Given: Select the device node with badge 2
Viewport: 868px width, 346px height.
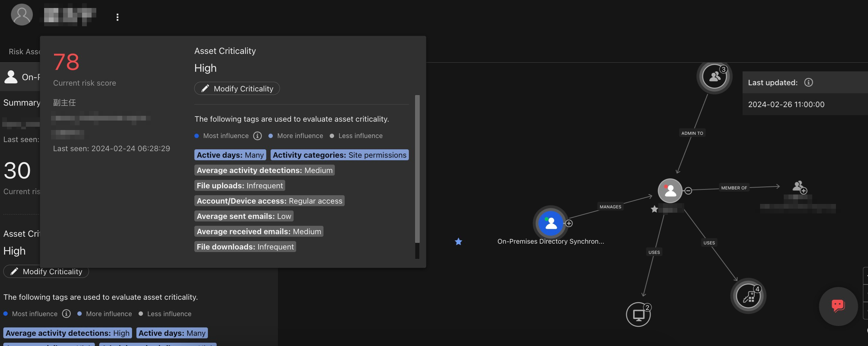Looking at the screenshot, I should (x=638, y=315).
